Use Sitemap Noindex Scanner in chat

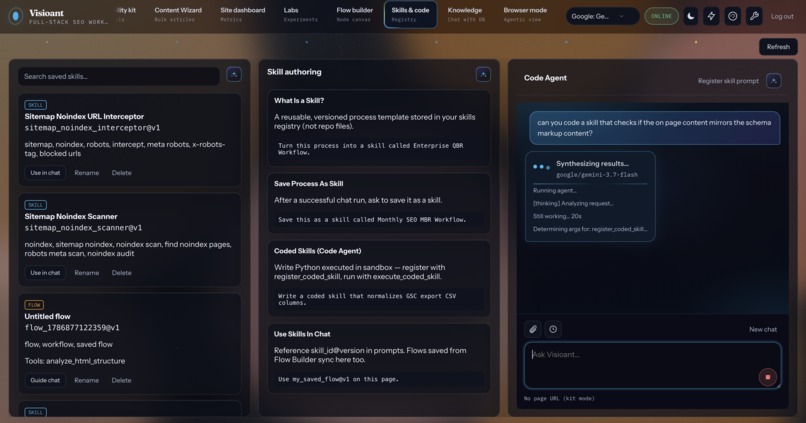point(45,273)
